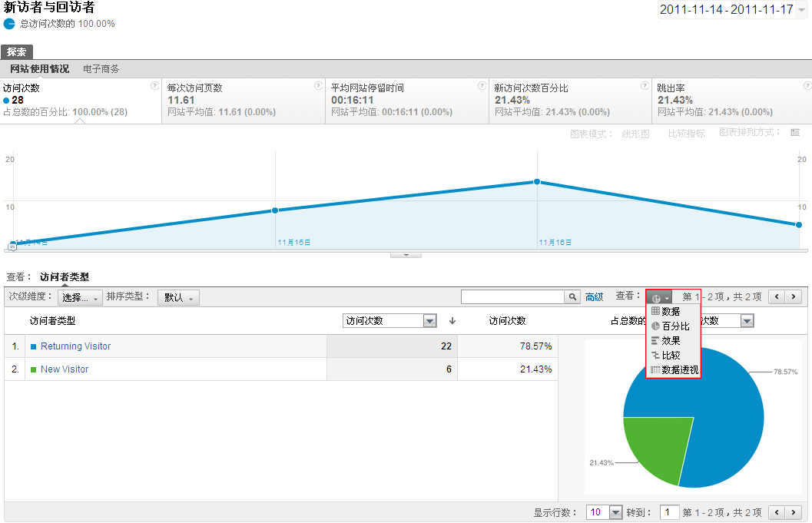
Task: Select the 跳出率 21.43% scorecard
Action: [x=732, y=101]
